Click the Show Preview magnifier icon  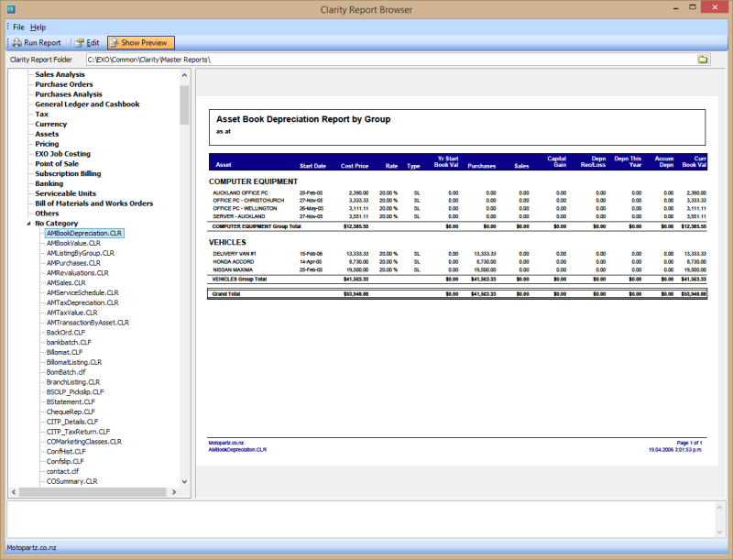(113, 42)
